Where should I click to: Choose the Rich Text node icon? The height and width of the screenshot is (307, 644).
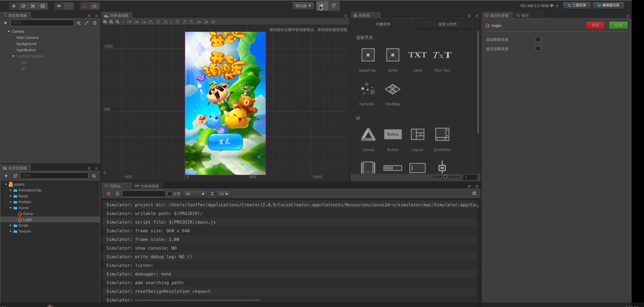pos(442,55)
